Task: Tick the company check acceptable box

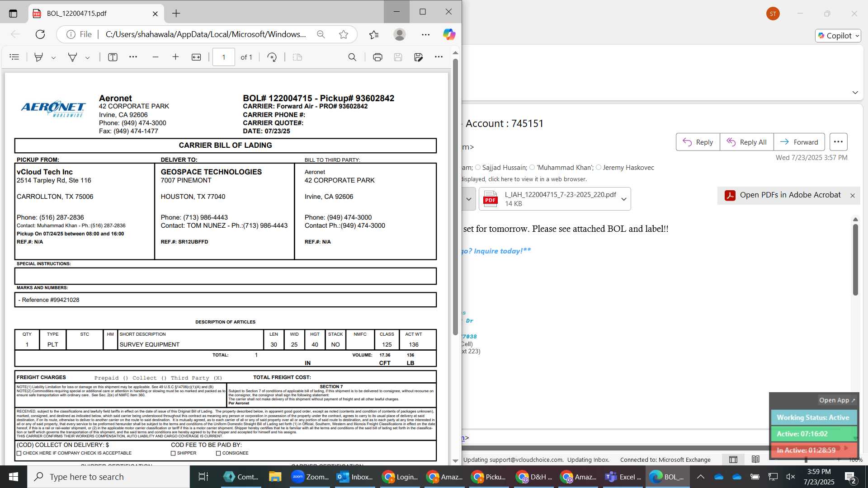Action: coord(19,453)
